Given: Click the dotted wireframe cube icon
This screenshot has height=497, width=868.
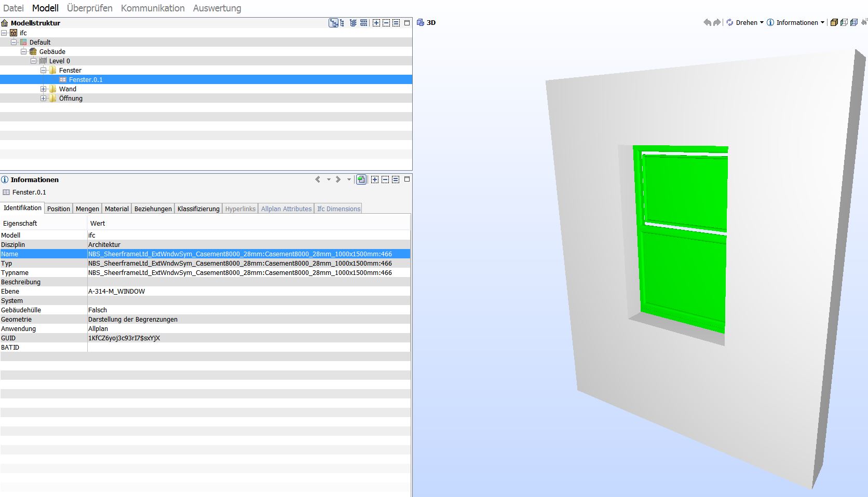Looking at the screenshot, I should pyautogui.click(x=844, y=22).
